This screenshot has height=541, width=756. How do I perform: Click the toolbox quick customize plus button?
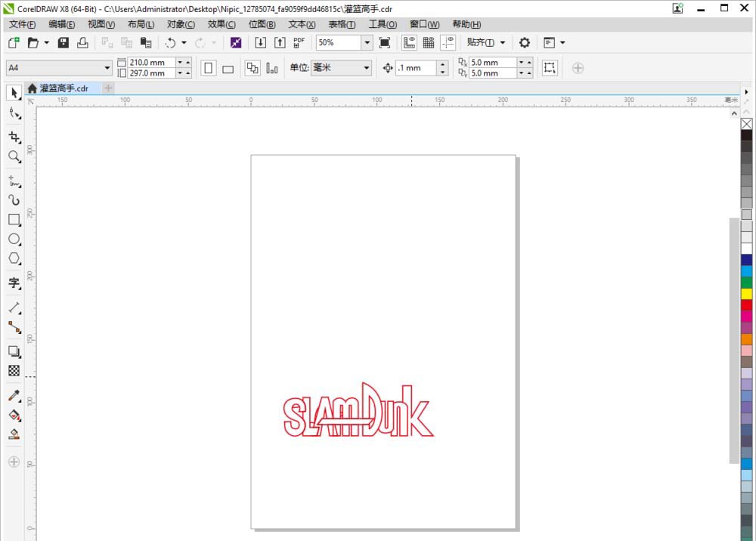click(x=14, y=462)
